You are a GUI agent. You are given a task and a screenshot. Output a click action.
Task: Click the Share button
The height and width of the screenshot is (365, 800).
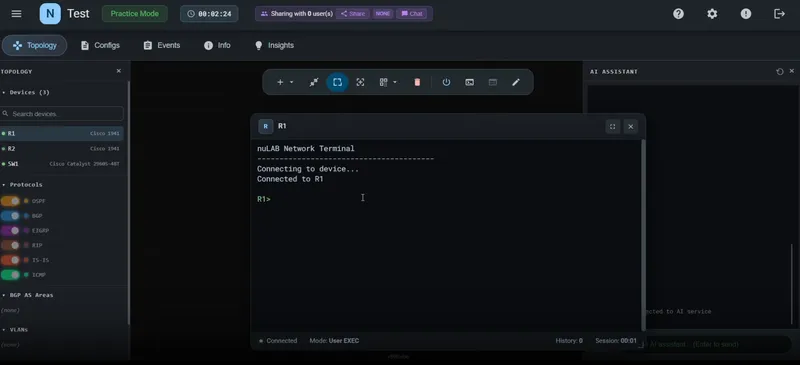coord(353,14)
